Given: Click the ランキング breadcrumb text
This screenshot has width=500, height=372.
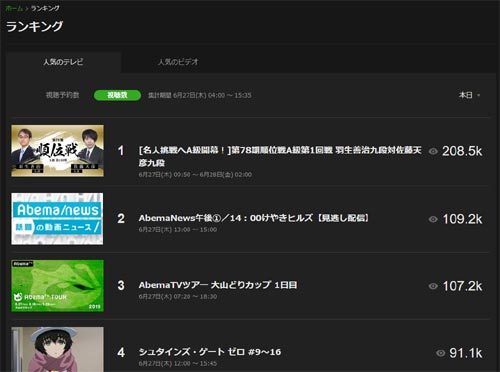Looking at the screenshot, I should pos(45,8).
